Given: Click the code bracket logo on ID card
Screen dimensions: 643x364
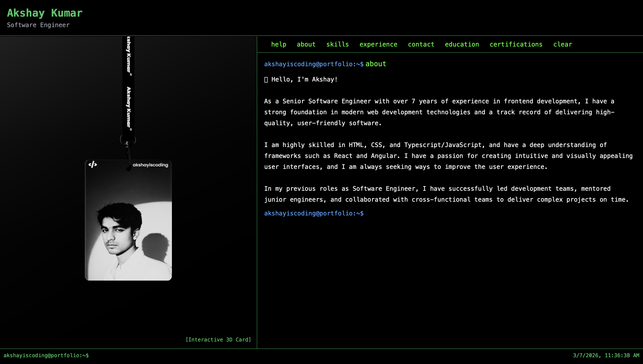Looking at the screenshot, I should [93, 165].
